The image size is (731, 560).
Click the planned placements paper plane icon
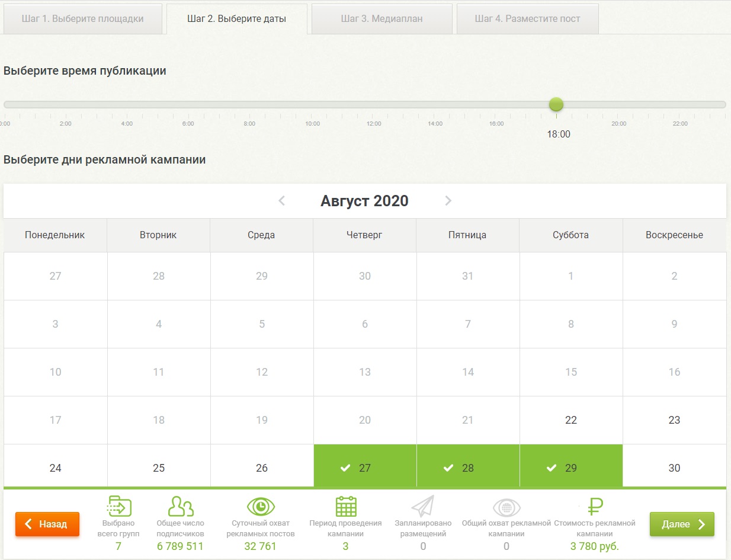[422, 507]
